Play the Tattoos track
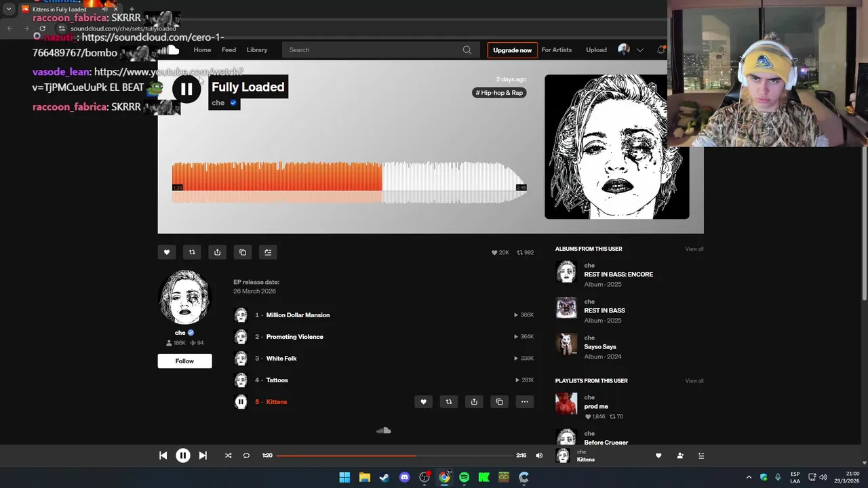Viewport: 868px width, 488px height. coord(277,380)
